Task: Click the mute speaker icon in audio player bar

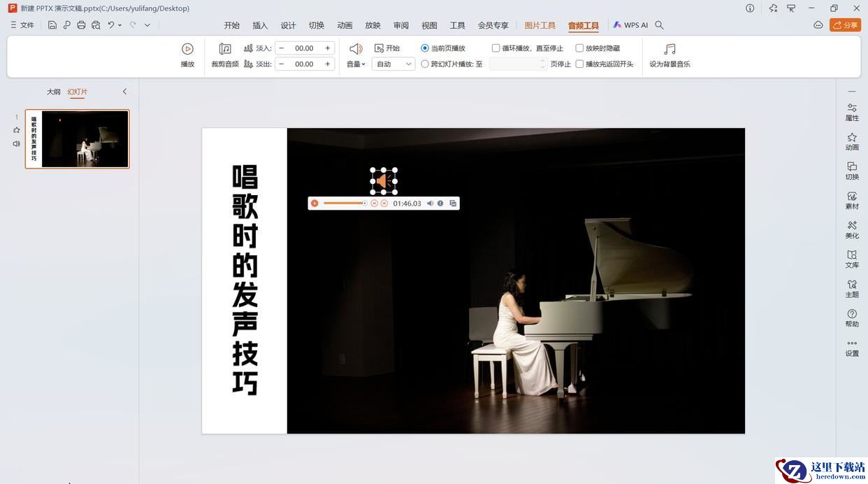Action: point(430,204)
